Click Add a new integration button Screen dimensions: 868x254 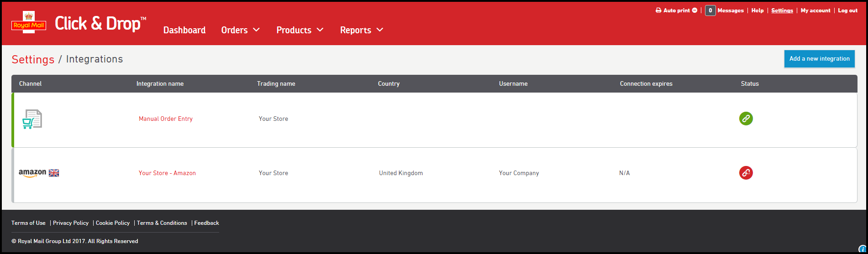[x=819, y=59]
